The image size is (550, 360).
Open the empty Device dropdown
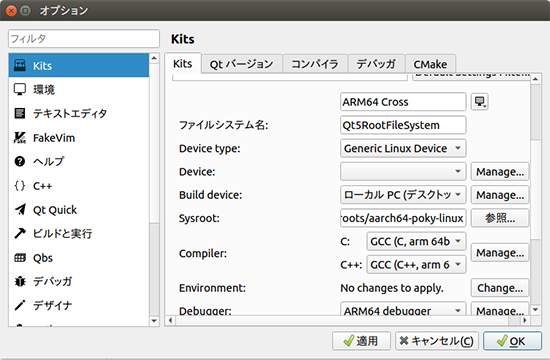click(403, 171)
